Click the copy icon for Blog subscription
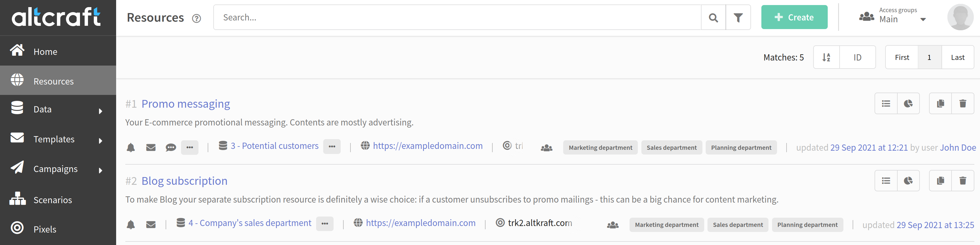Screen dimensions: 980x245 tap(940, 181)
